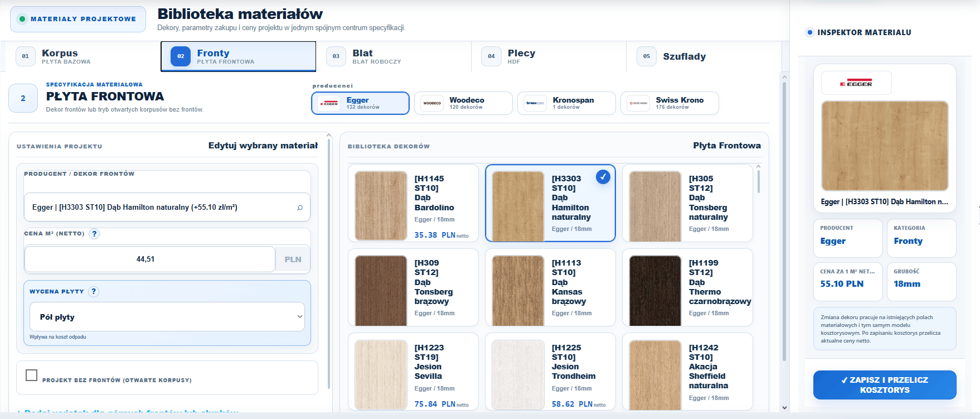Select the H305 ST12 Dąb Tonsberg naturalny thumbnail
The height and width of the screenshot is (419, 980).
pyautogui.click(x=656, y=206)
